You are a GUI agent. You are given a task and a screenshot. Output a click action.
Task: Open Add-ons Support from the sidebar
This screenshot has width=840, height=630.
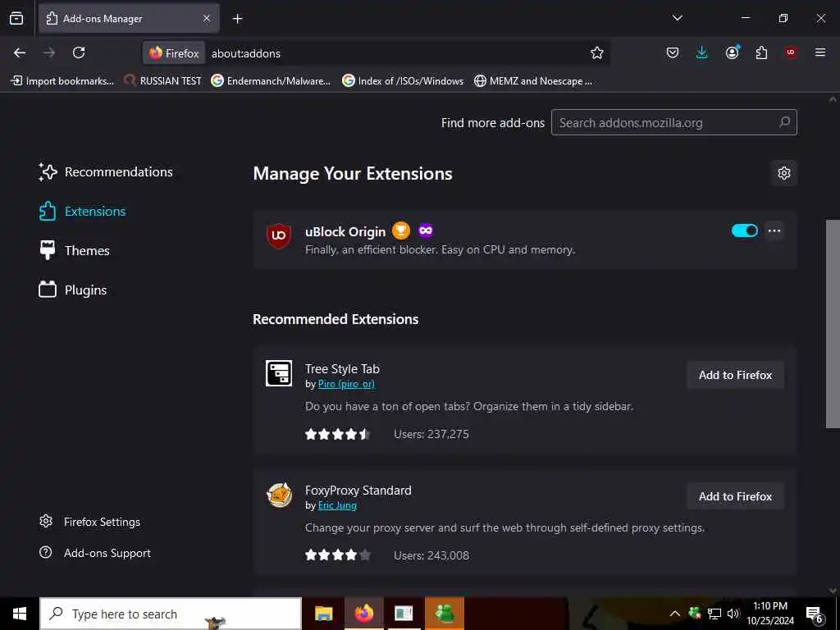(95, 553)
